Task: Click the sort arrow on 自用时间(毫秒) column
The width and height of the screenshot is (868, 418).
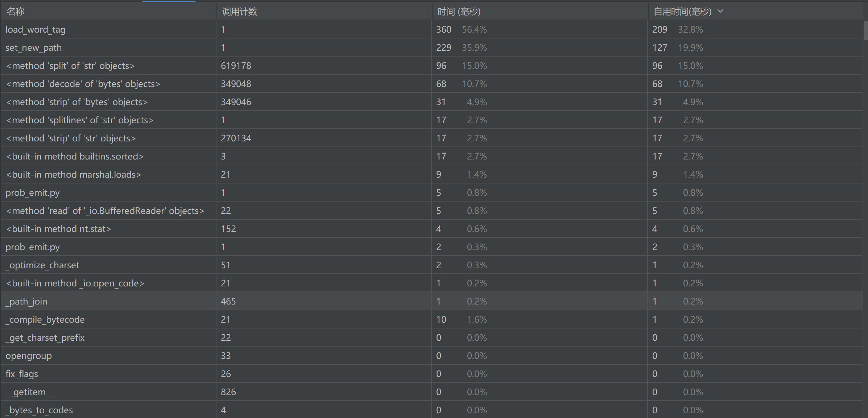Action: pos(720,11)
